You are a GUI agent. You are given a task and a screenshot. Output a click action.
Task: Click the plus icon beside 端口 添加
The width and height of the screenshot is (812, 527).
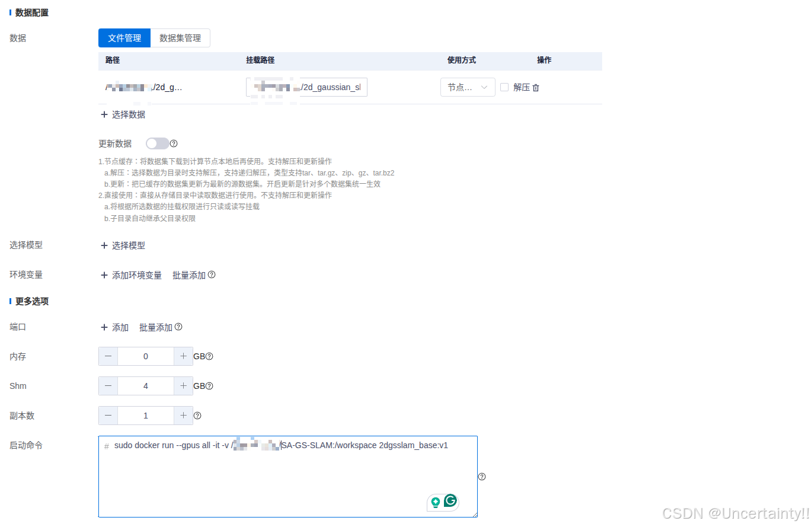104,327
